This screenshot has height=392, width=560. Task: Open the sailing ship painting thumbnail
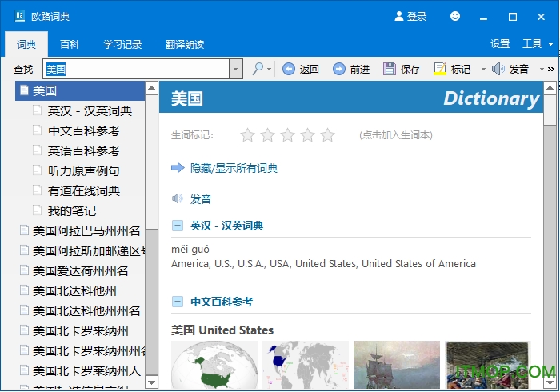pyautogui.click(x=397, y=365)
